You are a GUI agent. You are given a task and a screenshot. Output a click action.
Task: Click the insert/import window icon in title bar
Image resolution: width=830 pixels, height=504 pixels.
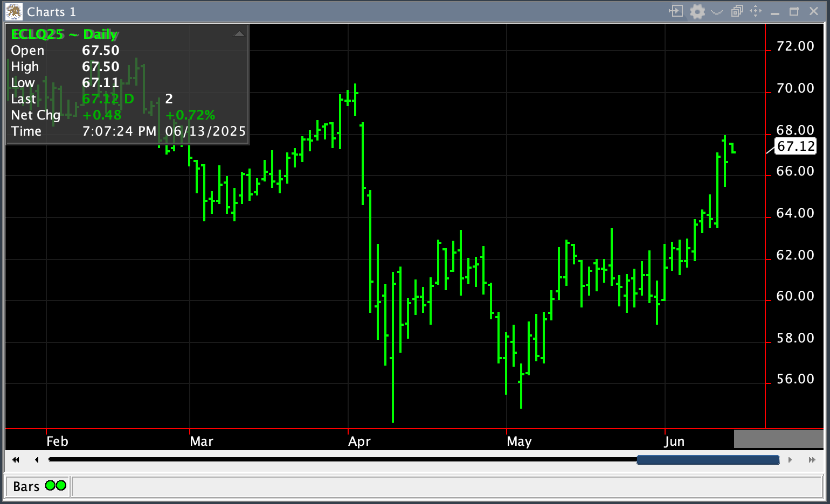[676, 11]
